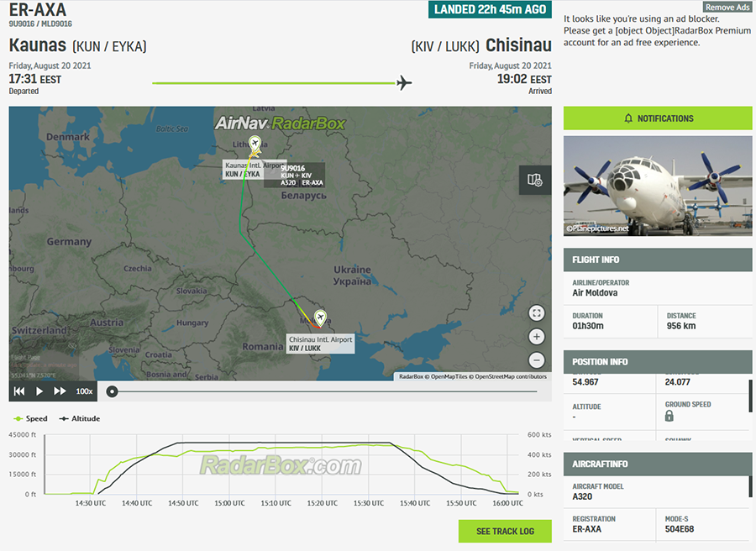Open the SEE TRACK LOG button

(x=505, y=531)
